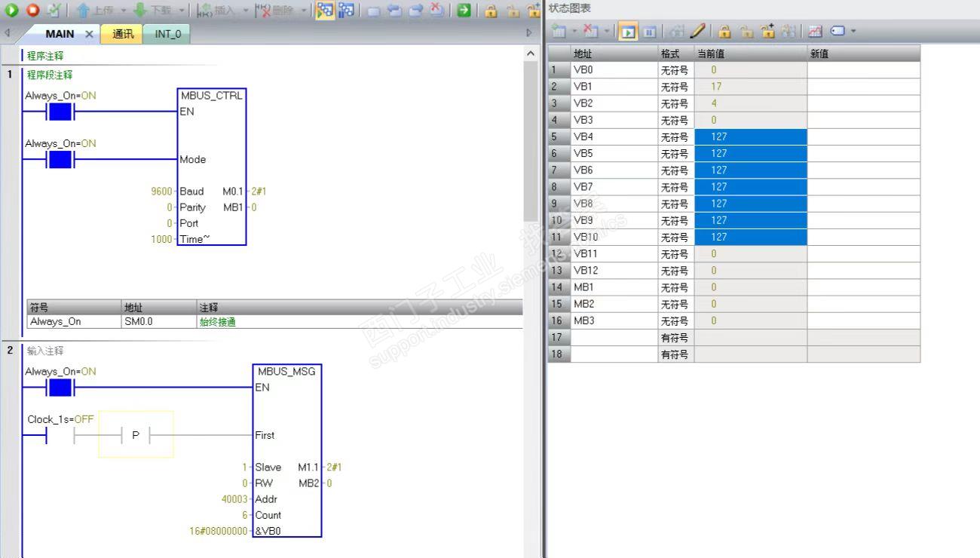The height and width of the screenshot is (558, 980).
Task: Go to the next bookmark
Action: tap(415, 11)
